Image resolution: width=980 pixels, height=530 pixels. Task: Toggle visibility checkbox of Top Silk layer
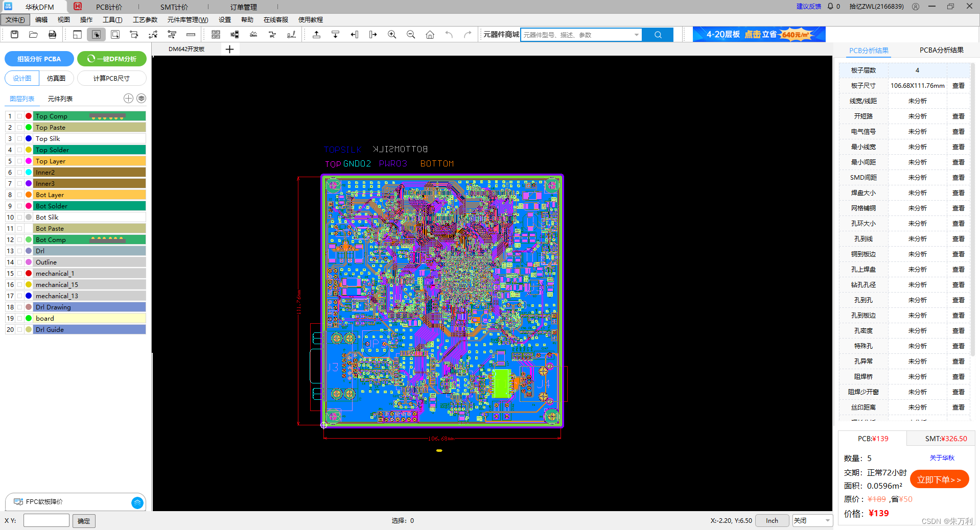[x=19, y=138]
